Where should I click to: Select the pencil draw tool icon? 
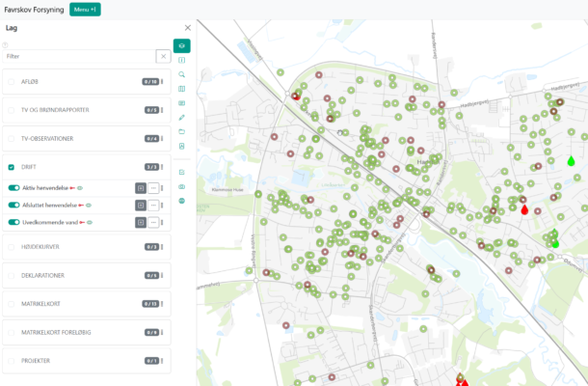(181, 117)
